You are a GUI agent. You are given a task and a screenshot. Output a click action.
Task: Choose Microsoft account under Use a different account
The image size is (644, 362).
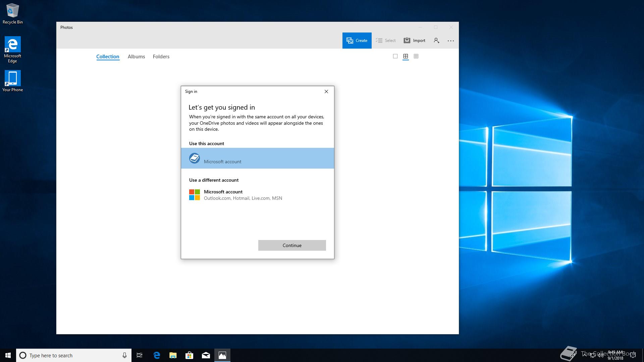pos(258,195)
